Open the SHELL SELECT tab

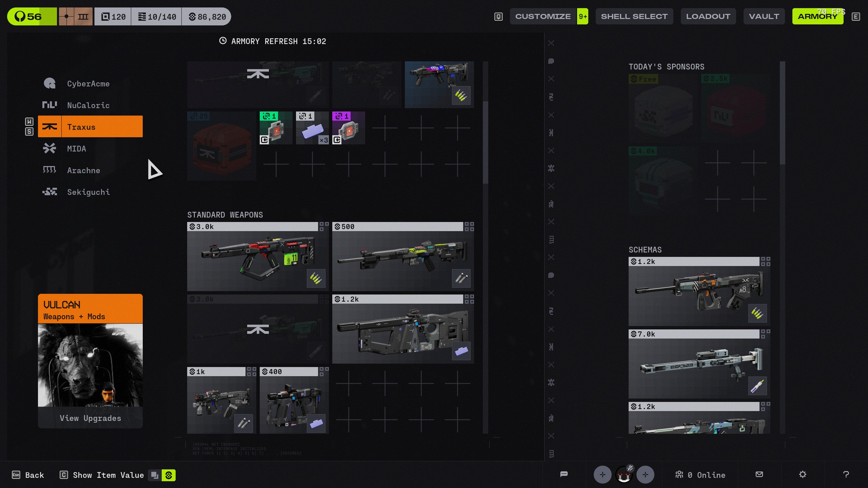tap(634, 16)
